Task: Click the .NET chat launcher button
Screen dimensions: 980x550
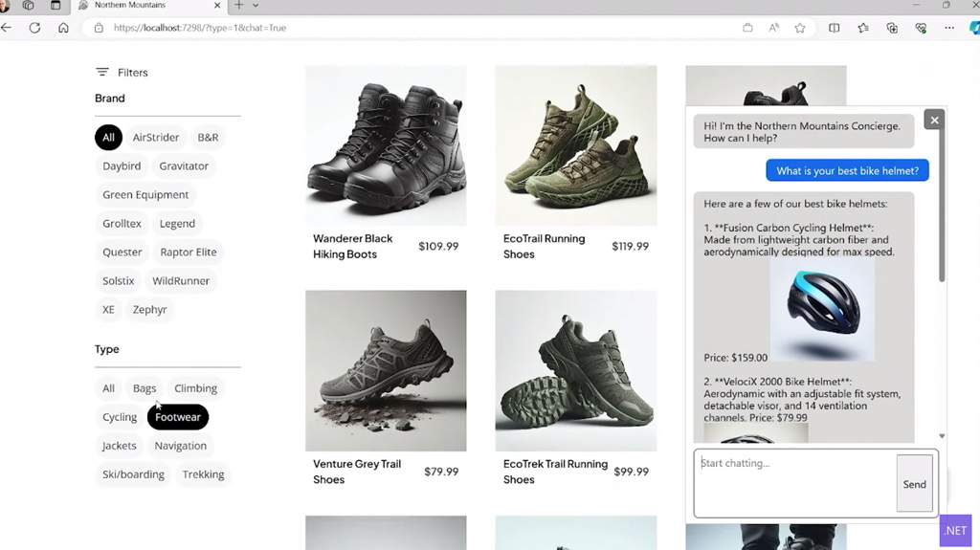Action: [x=956, y=531]
